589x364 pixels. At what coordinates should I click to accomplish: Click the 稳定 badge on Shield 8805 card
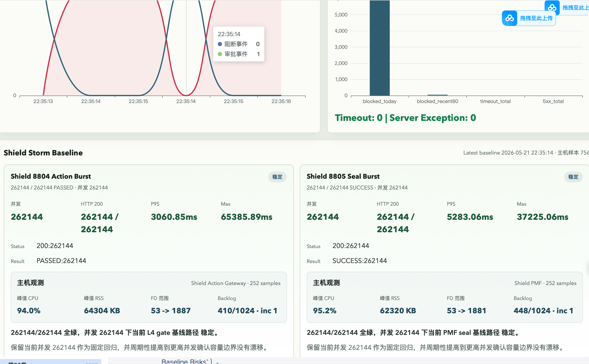pos(573,177)
